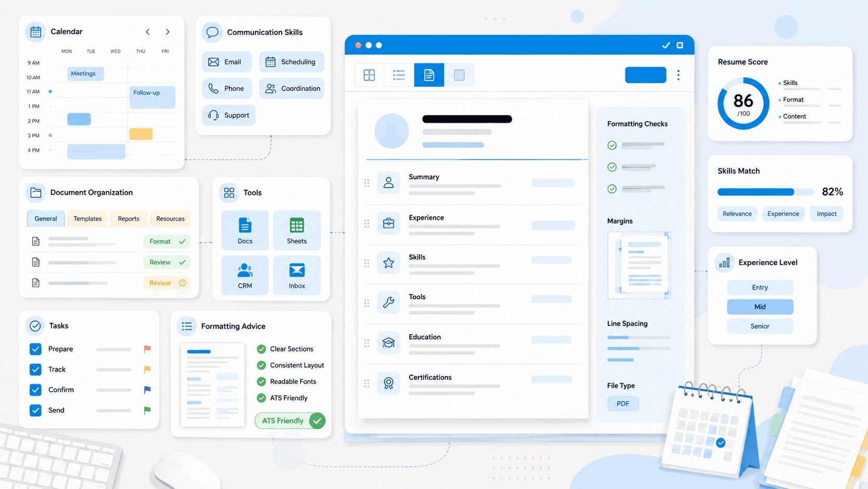The height and width of the screenshot is (489, 868).
Task: Toggle the third Formatting Checks checkmark
Action: tap(612, 189)
